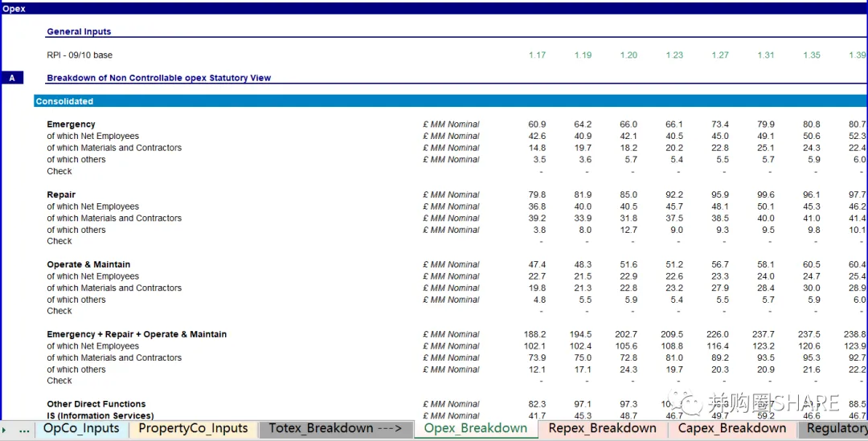This screenshot has width=868, height=441.
Task: Click Operate & Maintain Net Employees value 22.7
Action: pos(537,276)
